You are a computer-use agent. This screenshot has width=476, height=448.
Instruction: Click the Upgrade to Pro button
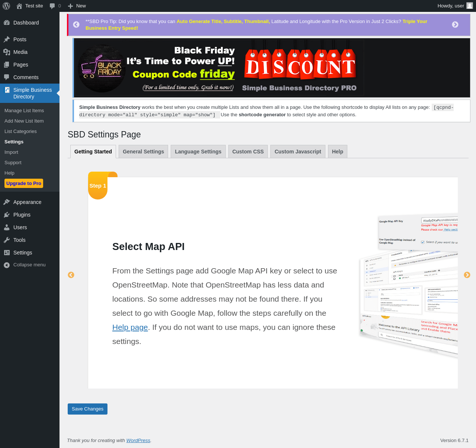pyautogui.click(x=24, y=184)
